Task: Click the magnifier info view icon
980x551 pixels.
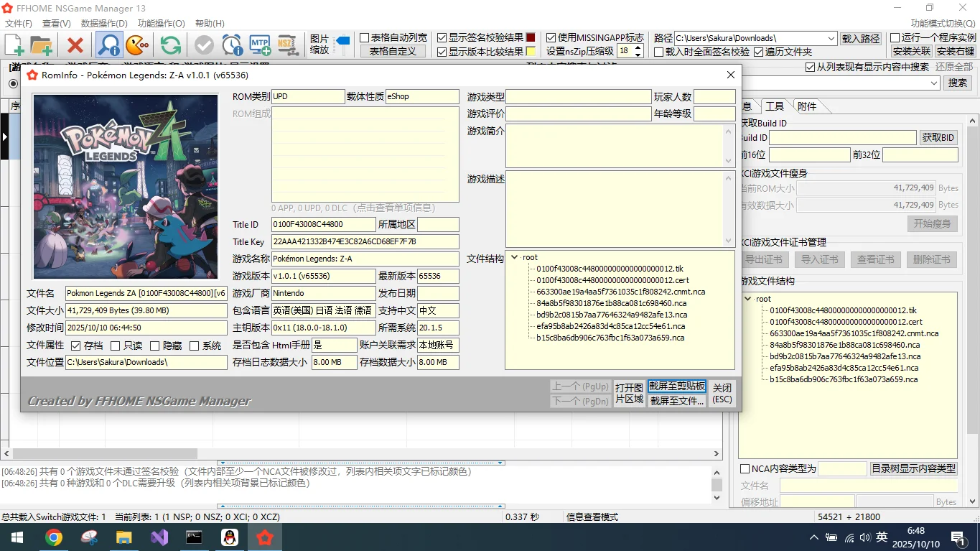Action: coord(109,45)
